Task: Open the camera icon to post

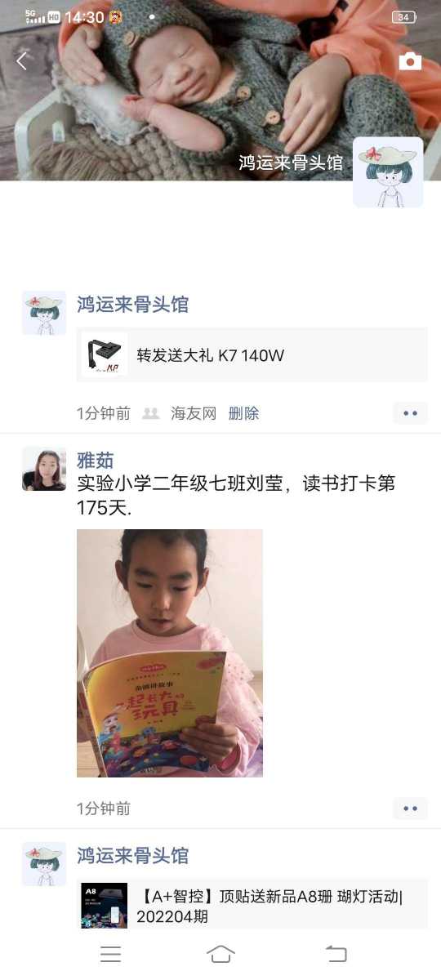Action: point(410,61)
